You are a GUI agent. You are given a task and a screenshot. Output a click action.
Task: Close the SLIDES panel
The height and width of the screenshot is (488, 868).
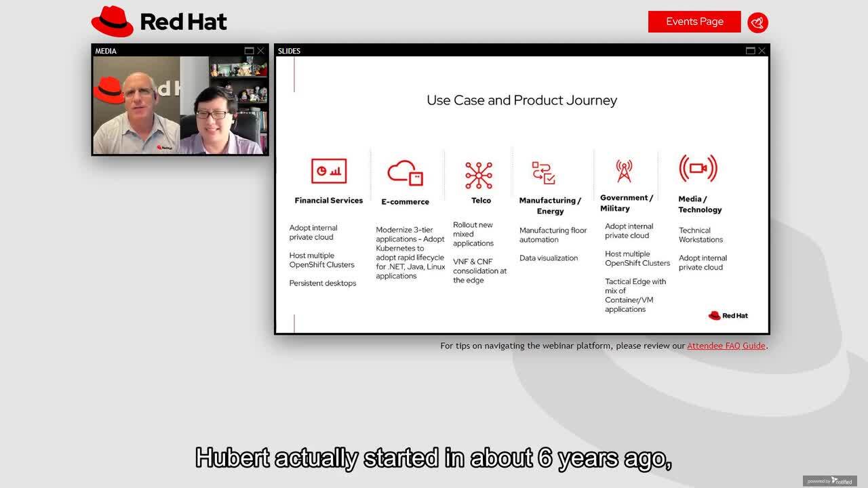pyautogui.click(x=762, y=51)
